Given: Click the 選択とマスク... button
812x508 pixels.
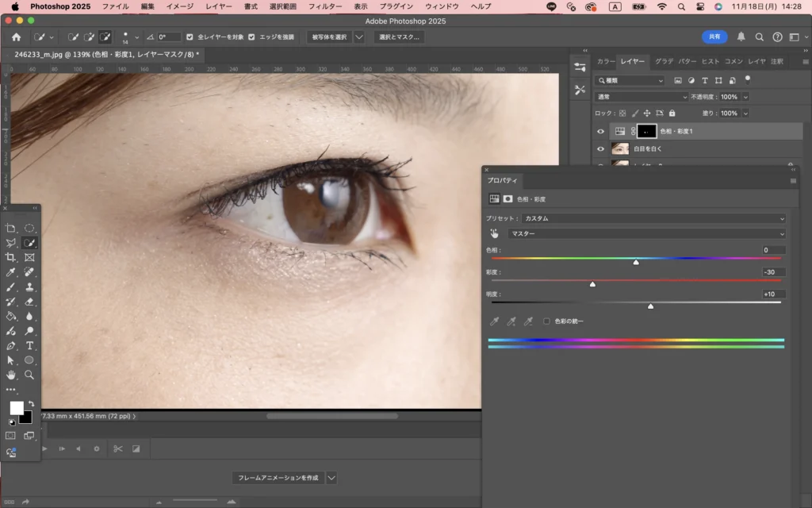Looking at the screenshot, I should [398, 37].
